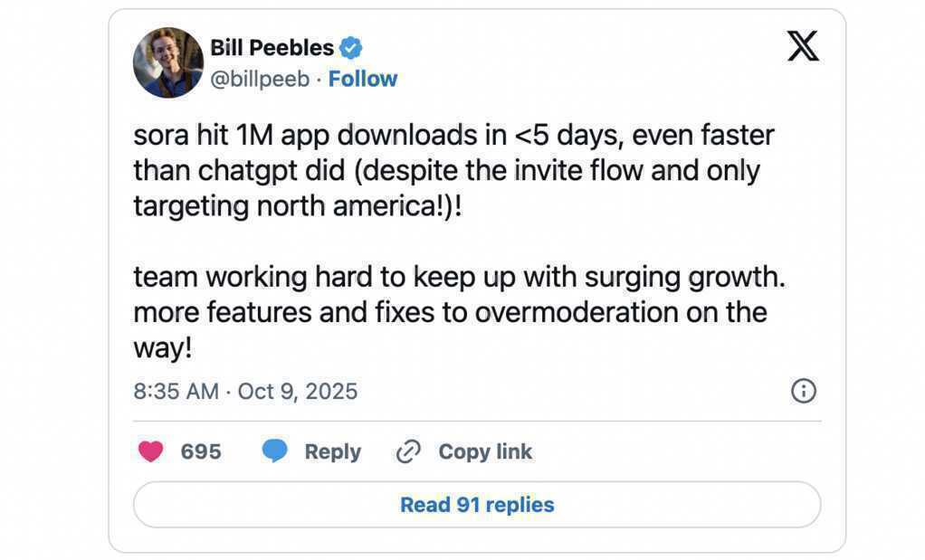Follow Bill Peebles via the Follow link

point(363,80)
